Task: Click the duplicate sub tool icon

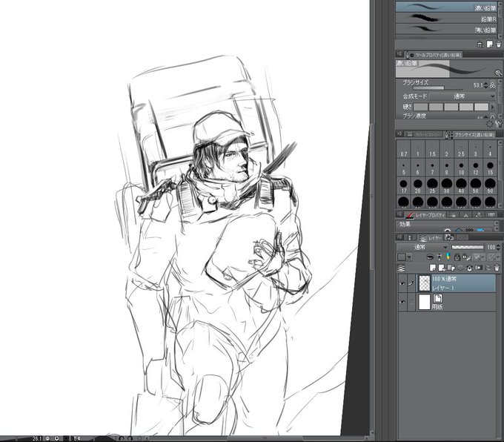Action: (480, 44)
